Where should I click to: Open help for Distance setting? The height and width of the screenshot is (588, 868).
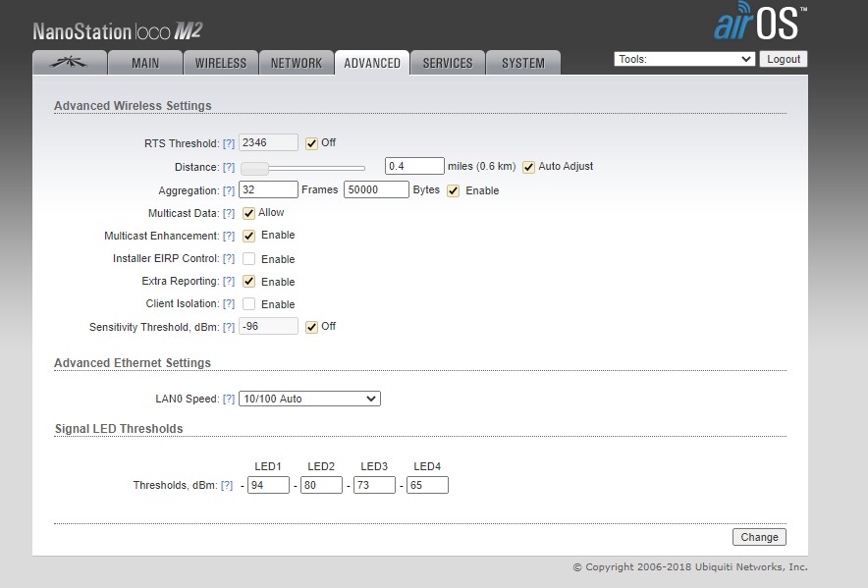pos(229,167)
